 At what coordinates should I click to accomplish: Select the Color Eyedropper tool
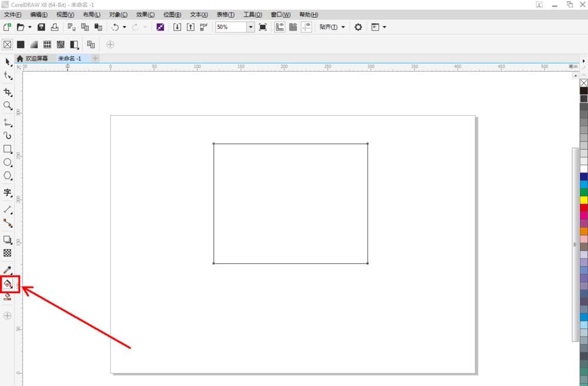8,270
